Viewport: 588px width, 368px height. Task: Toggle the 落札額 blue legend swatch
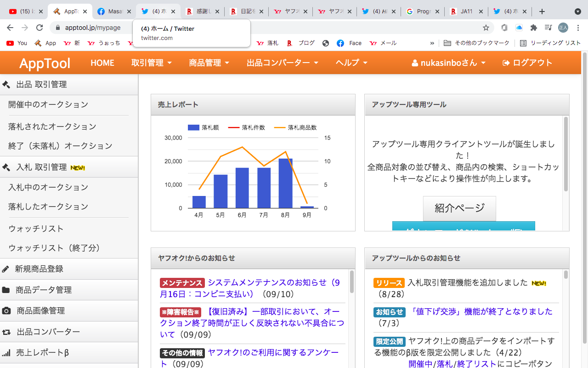point(193,127)
